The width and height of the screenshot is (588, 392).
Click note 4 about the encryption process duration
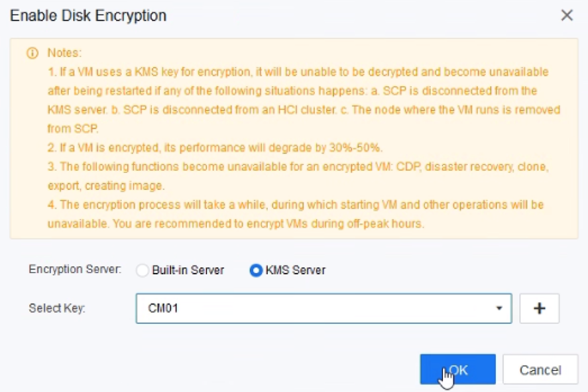click(295, 204)
